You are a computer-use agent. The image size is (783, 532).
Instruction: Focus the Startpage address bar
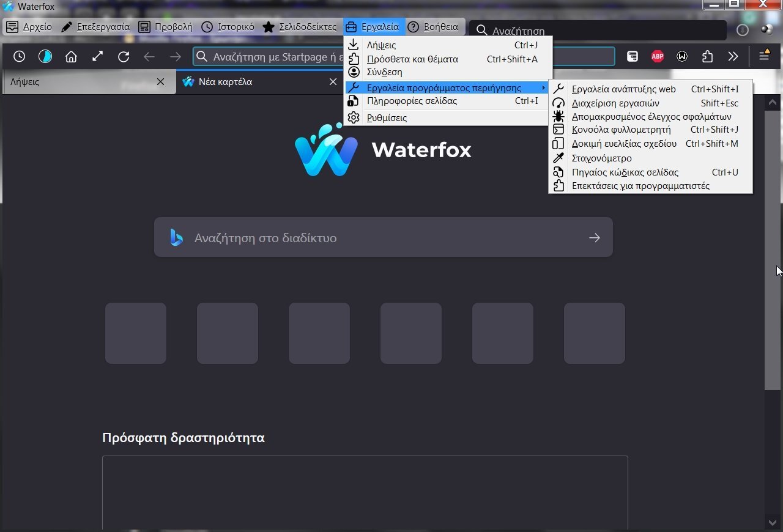coord(404,57)
